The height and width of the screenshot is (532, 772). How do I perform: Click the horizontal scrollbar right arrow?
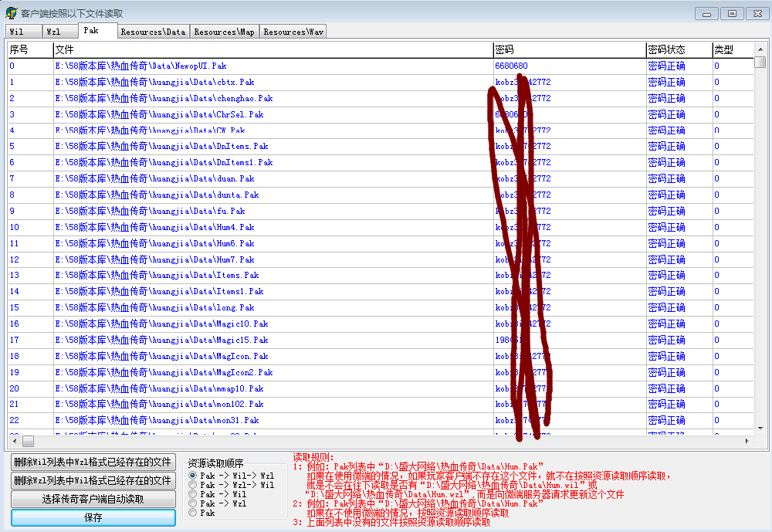click(x=747, y=441)
